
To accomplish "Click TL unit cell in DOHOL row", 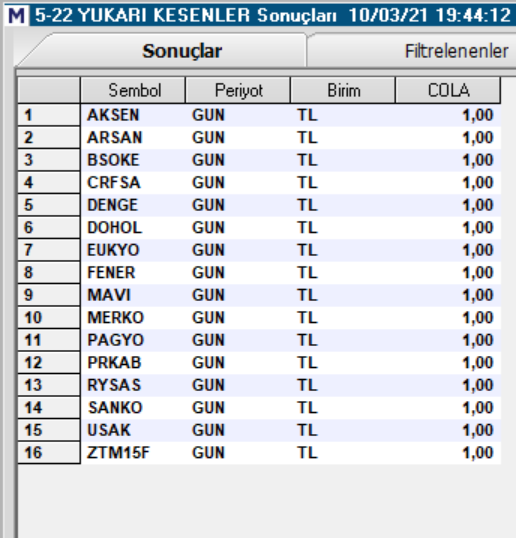I will click(343, 227).
